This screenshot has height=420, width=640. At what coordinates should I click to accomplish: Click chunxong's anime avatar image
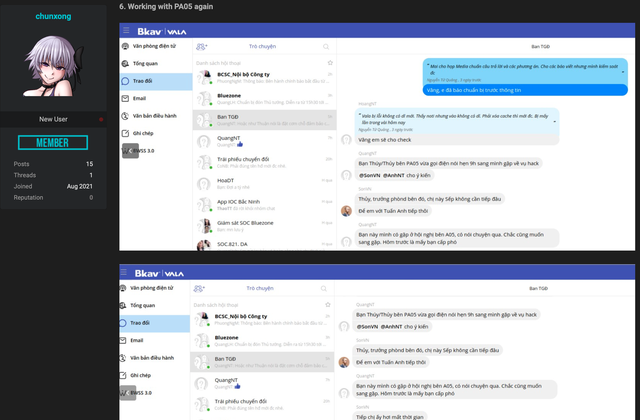[53, 66]
